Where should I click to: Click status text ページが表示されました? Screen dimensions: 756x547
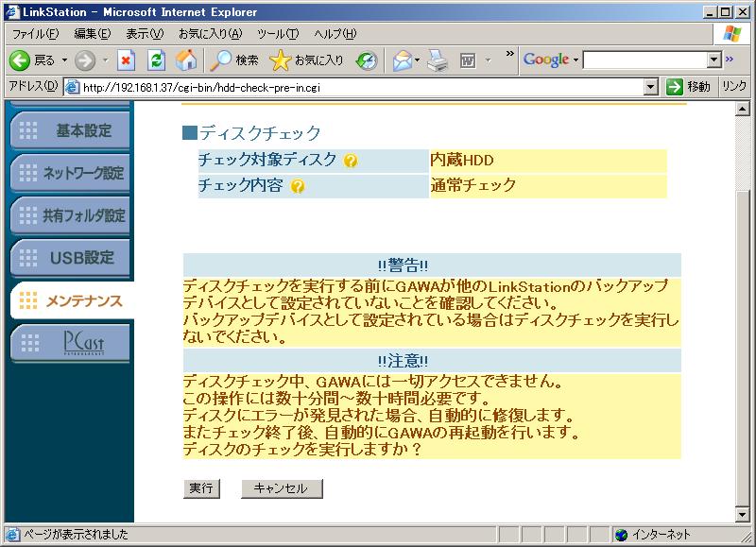(x=77, y=535)
